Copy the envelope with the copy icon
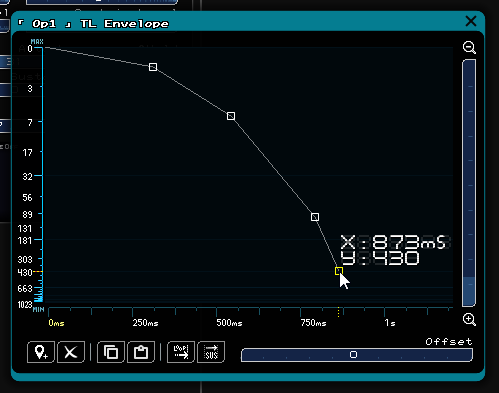 [x=111, y=352]
